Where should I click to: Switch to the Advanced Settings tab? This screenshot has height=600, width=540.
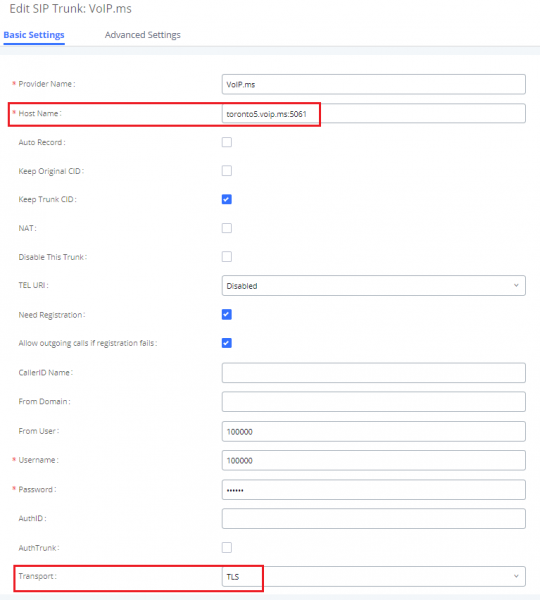click(x=142, y=35)
